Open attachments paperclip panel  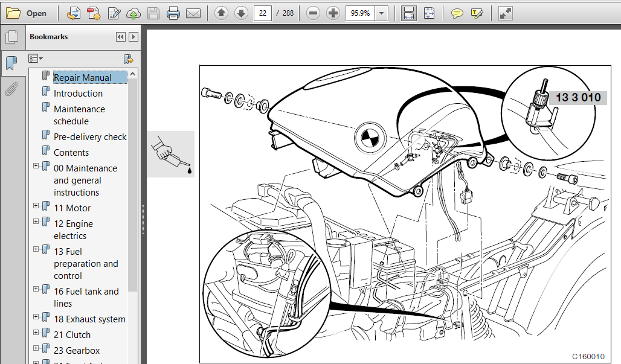pyautogui.click(x=12, y=89)
